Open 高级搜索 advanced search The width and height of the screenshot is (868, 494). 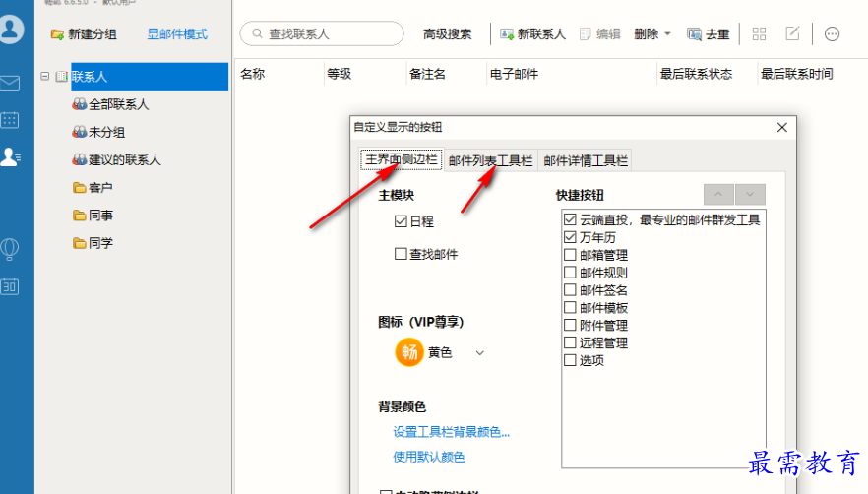click(447, 34)
